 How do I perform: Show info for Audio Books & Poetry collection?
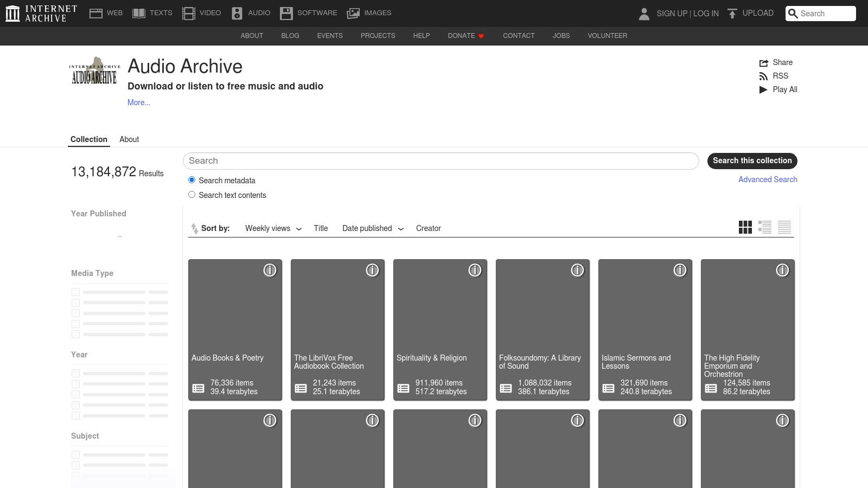(x=270, y=269)
